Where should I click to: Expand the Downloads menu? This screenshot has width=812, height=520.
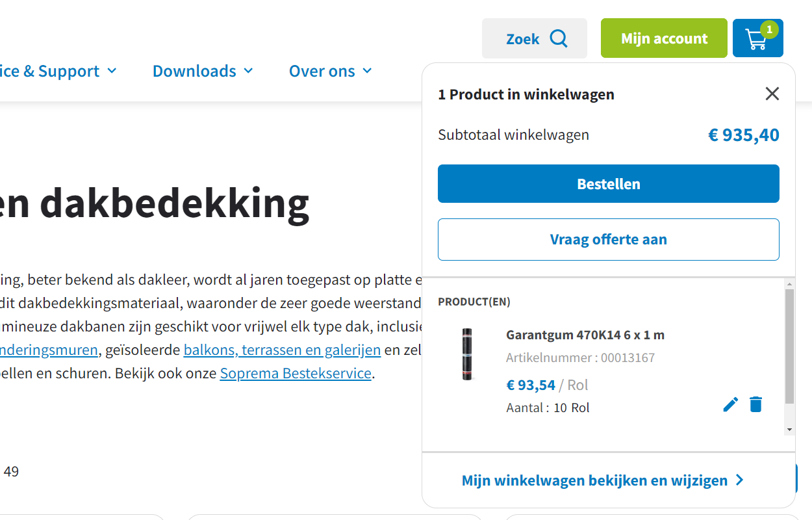click(x=203, y=71)
